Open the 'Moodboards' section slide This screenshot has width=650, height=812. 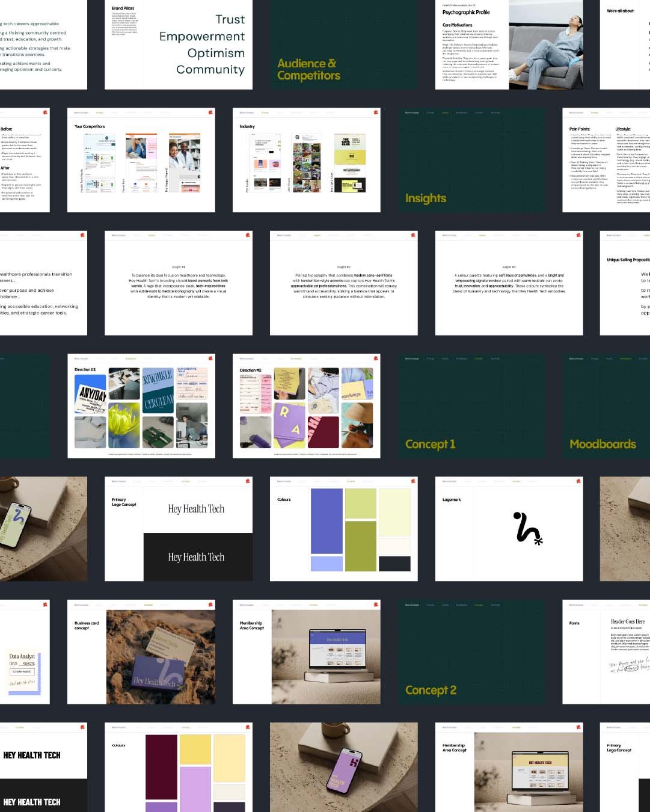pos(606,406)
